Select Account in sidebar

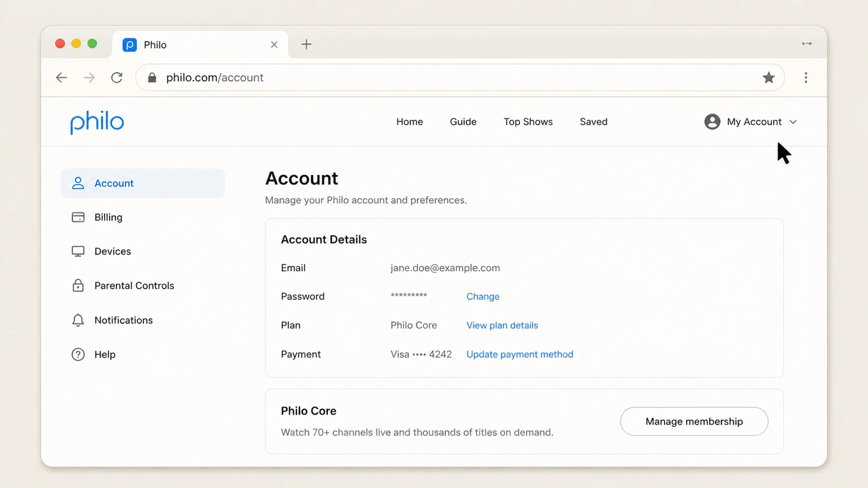pos(143,183)
